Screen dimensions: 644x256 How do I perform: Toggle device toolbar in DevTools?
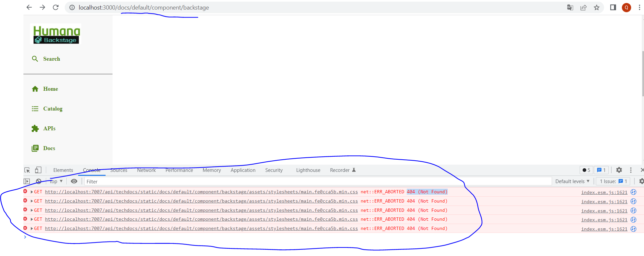point(38,170)
